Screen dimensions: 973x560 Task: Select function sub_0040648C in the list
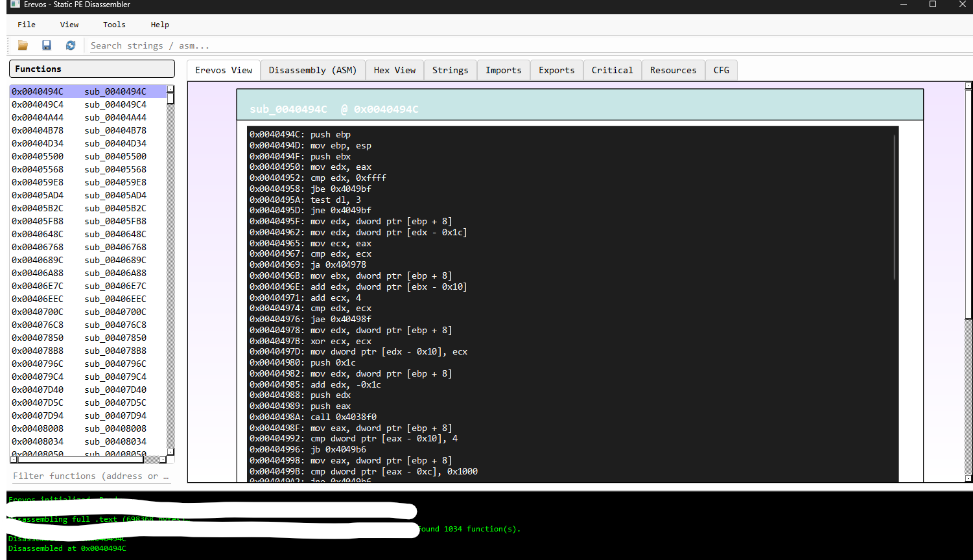(88, 234)
